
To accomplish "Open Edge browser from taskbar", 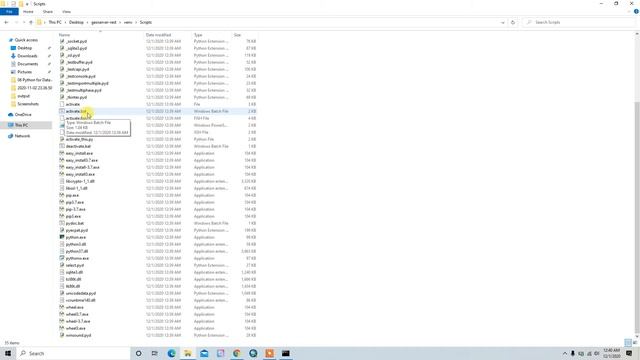I will click(171, 353).
